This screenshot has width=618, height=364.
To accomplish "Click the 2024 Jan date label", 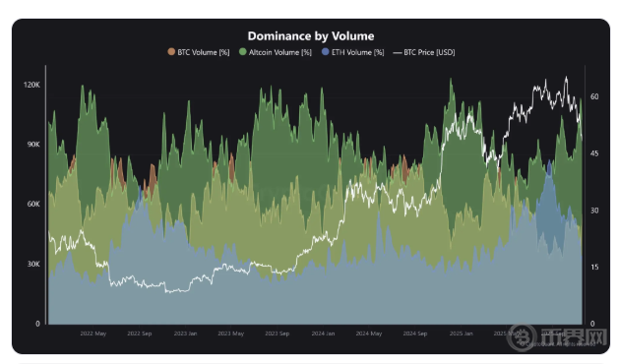I will pyautogui.click(x=323, y=334).
